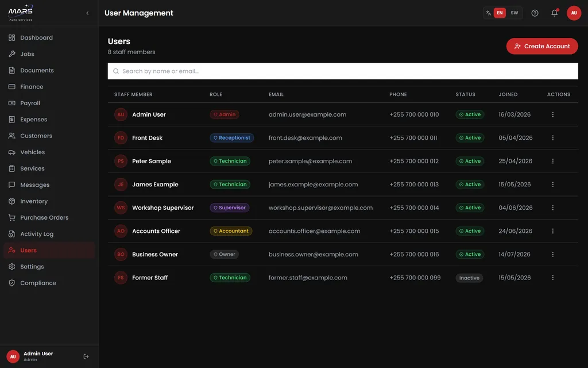The height and width of the screenshot is (368, 588).
Task: Click the admin.user@example.com email
Action: coord(308,114)
